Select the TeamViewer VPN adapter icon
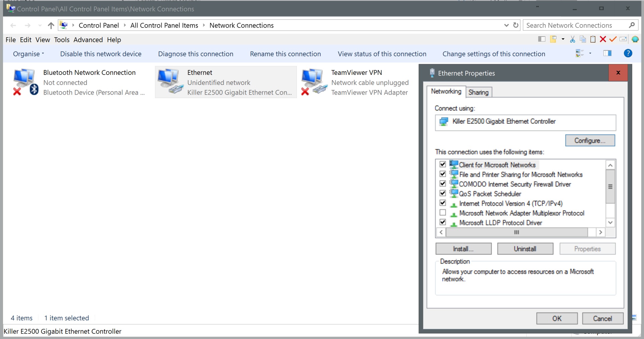The height and width of the screenshot is (339, 644). 314,82
